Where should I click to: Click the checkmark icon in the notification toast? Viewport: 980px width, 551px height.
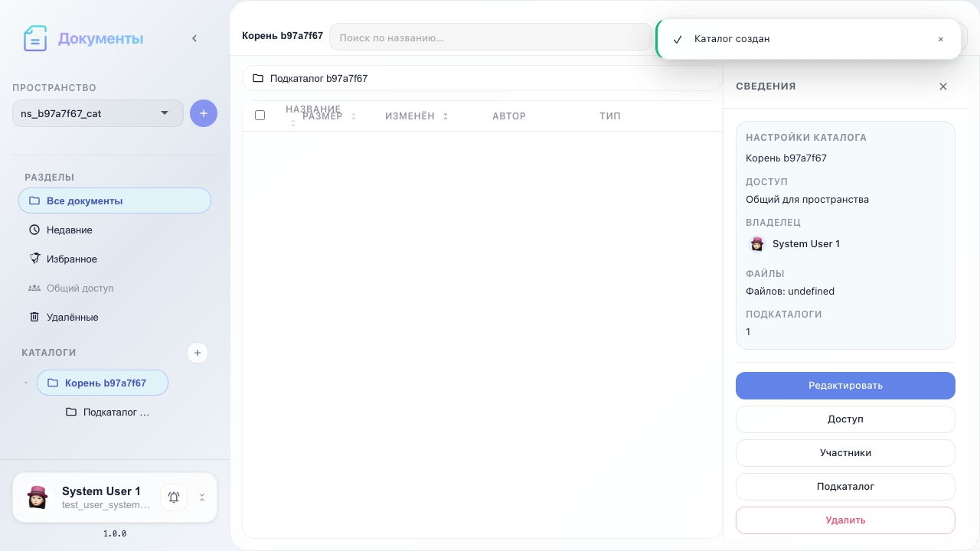click(x=677, y=39)
